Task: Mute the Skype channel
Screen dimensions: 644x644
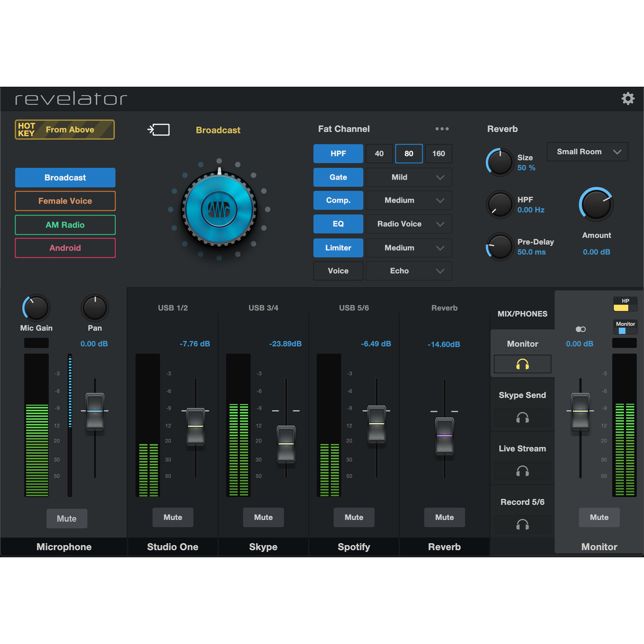Action: pos(263,517)
